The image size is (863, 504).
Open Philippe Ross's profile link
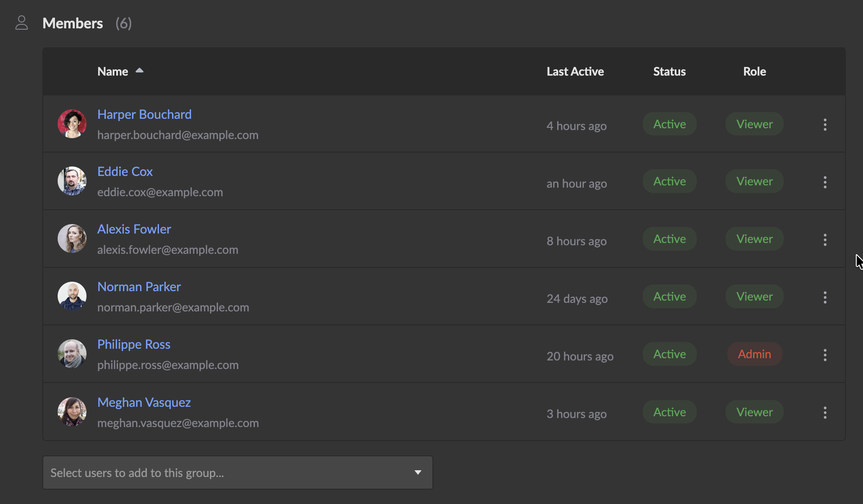(134, 344)
